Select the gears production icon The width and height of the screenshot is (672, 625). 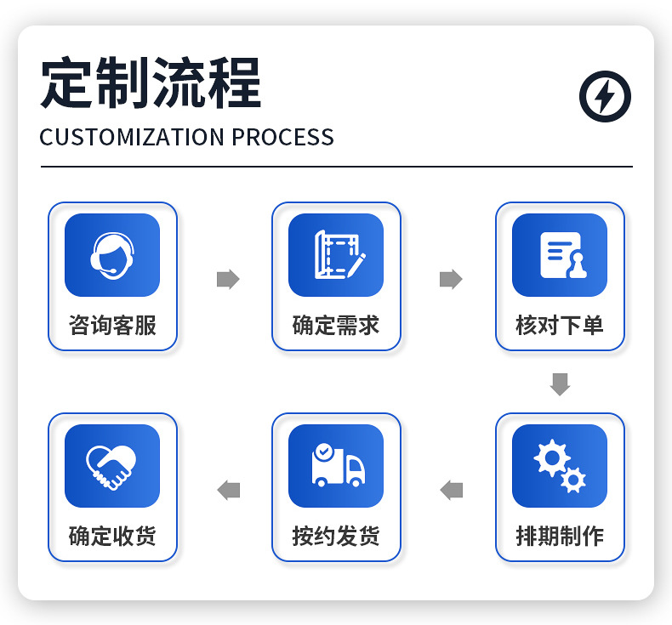pyautogui.click(x=560, y=466)
